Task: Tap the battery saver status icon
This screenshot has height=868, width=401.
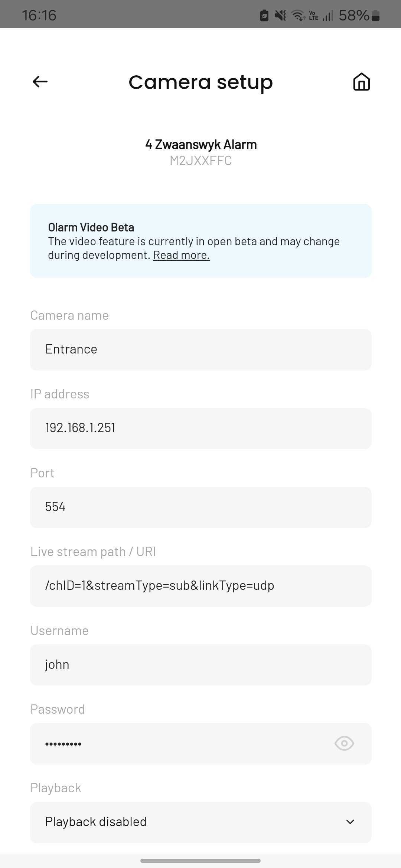Action: [x=264, y=16]
